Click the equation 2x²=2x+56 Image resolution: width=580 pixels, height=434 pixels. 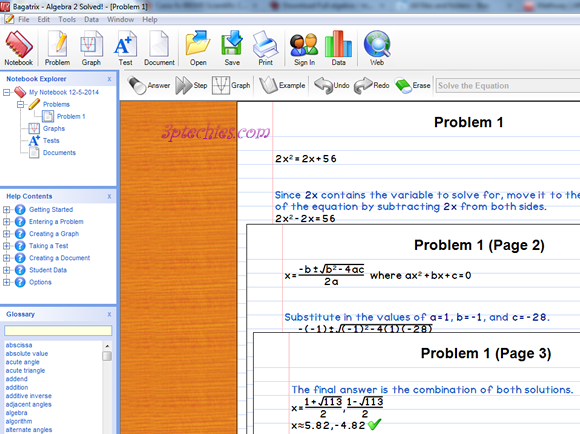coord(306,159)
